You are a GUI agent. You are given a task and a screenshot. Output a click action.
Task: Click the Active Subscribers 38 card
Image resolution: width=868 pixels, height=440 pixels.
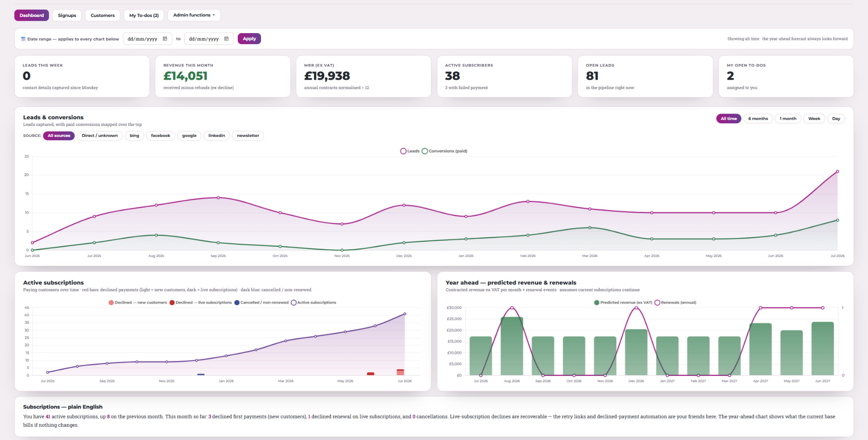[x=504, y=76]
